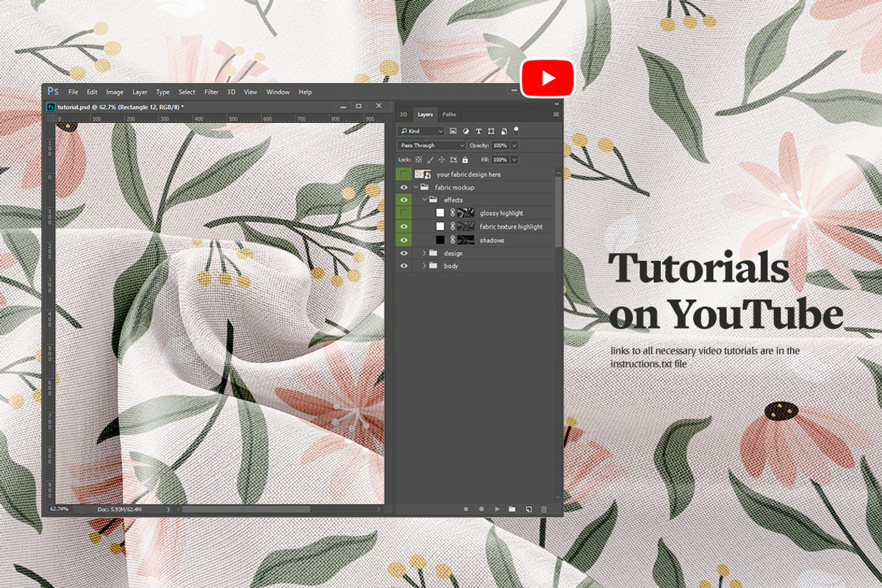The width and height of the screenshot is (882, 588).
Task: Hide the body group
Action: 404,265
